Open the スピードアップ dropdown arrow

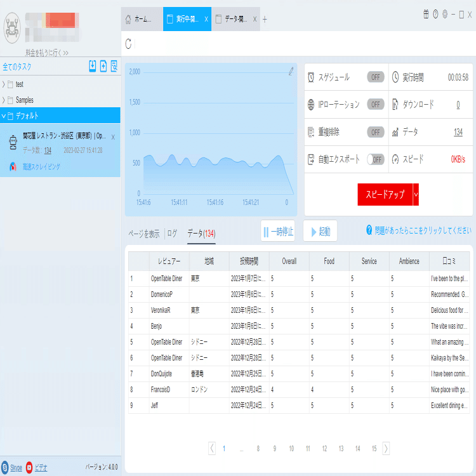tap(416, 194)
